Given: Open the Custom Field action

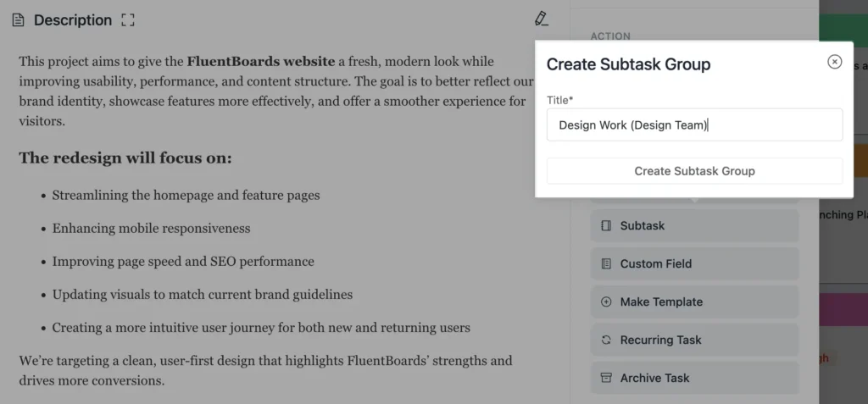Looking at the screenshot, I should click(x=695, y=263).
